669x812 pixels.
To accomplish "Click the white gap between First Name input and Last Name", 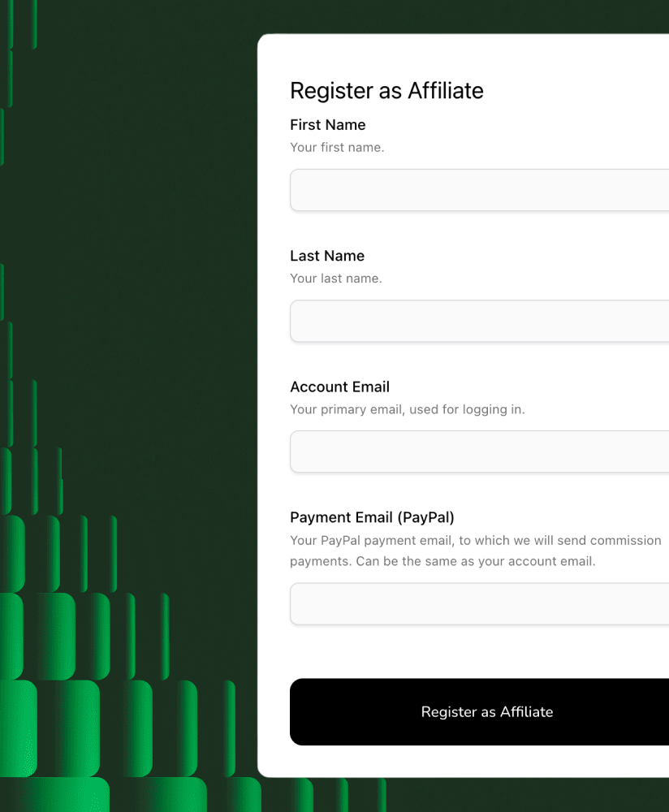I will point(480,230).
